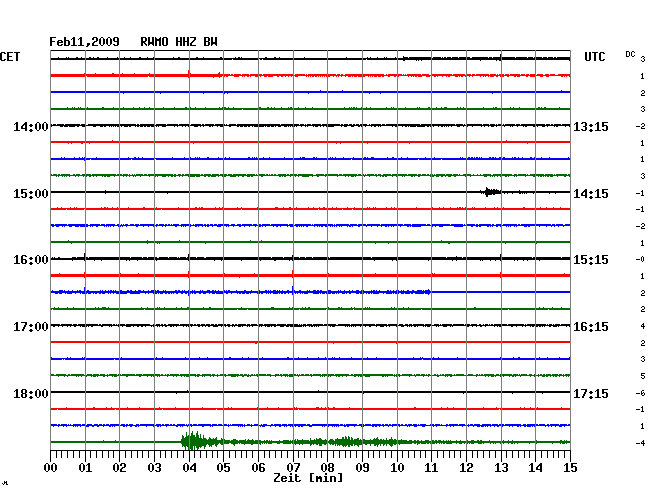This screenshot has width=650, height=494.
Task: Click the 15:00 CET time label
Action: point(31,194)
